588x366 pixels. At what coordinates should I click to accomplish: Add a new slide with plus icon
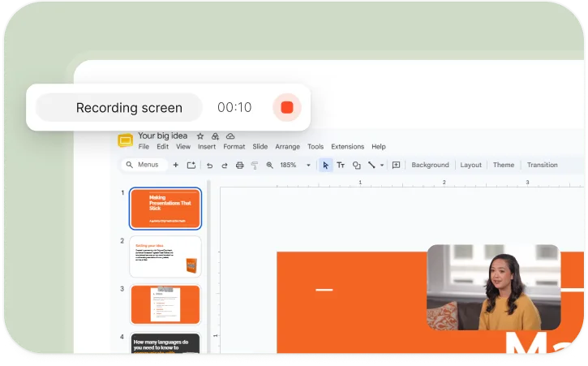(175, 165)
